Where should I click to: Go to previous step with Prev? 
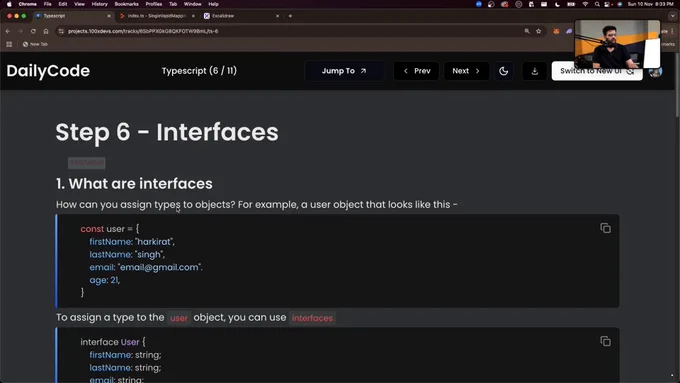(x=416, y=71)
